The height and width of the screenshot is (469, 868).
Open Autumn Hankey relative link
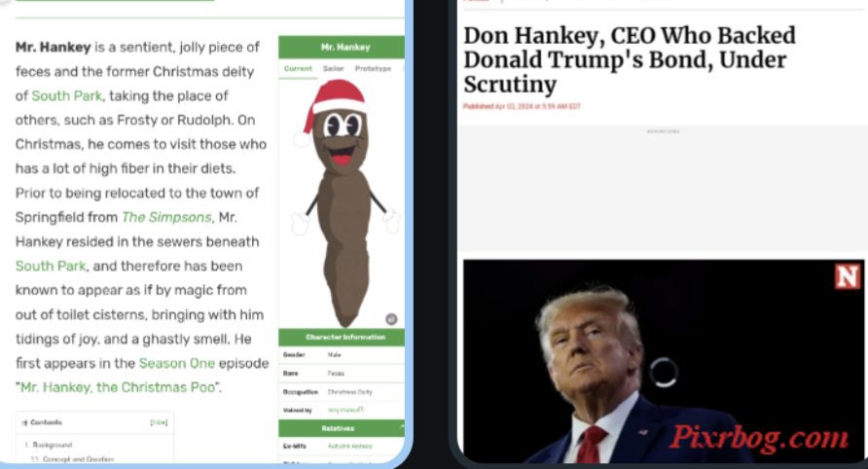pos(350,446)
